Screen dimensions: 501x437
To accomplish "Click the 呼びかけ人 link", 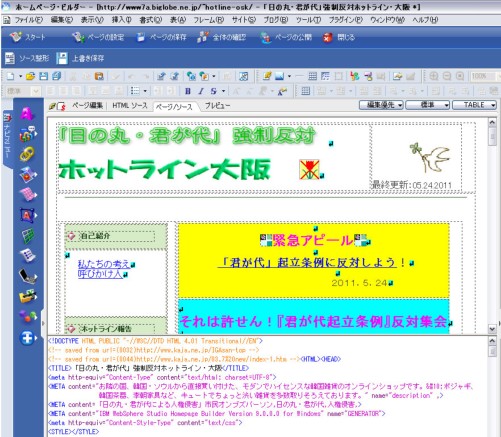I will click(100, 274).
